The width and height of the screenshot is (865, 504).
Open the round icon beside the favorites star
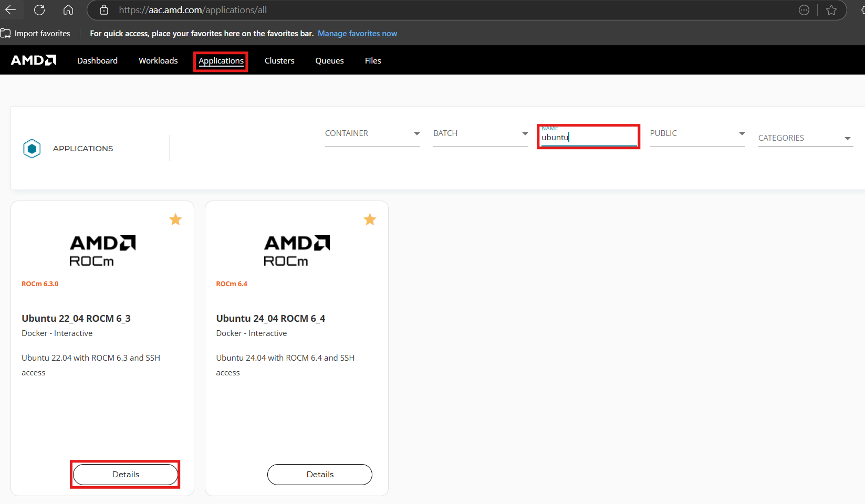(x=804, y=10)
